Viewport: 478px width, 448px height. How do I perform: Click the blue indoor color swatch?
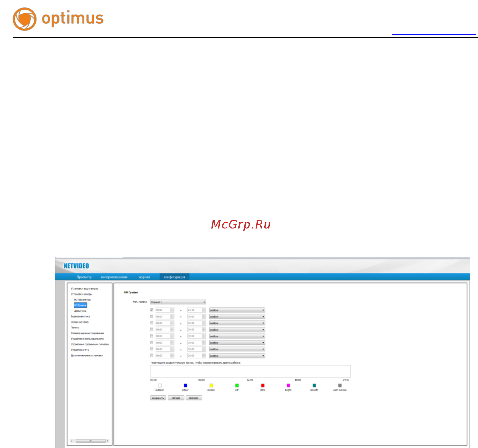(185, 385)
